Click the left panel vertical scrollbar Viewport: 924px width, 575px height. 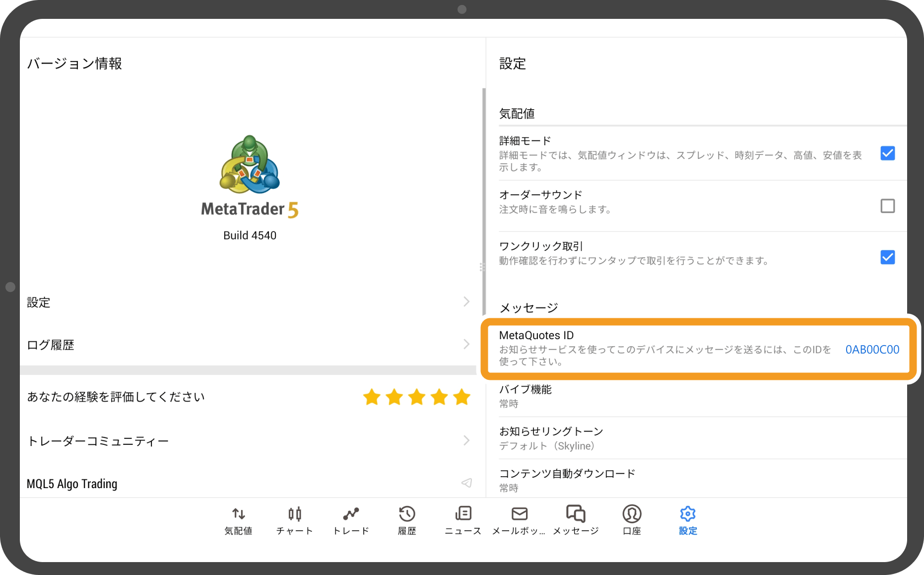point(484,201)
